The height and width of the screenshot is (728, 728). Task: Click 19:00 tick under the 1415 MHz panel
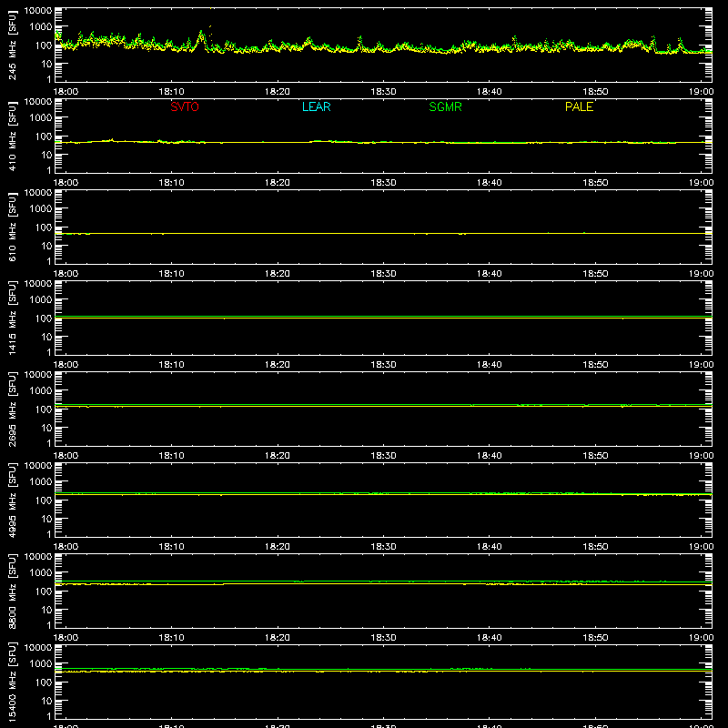click(701, 365)
